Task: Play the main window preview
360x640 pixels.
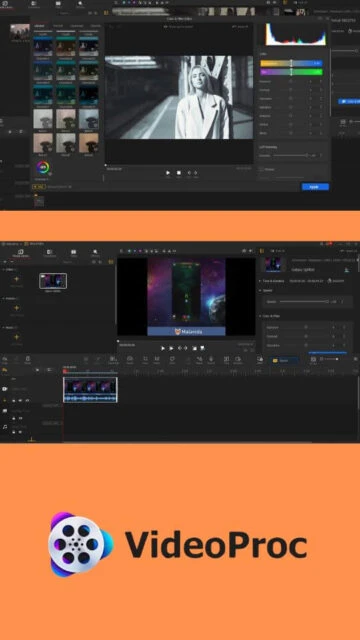Action: pos(162,348)
